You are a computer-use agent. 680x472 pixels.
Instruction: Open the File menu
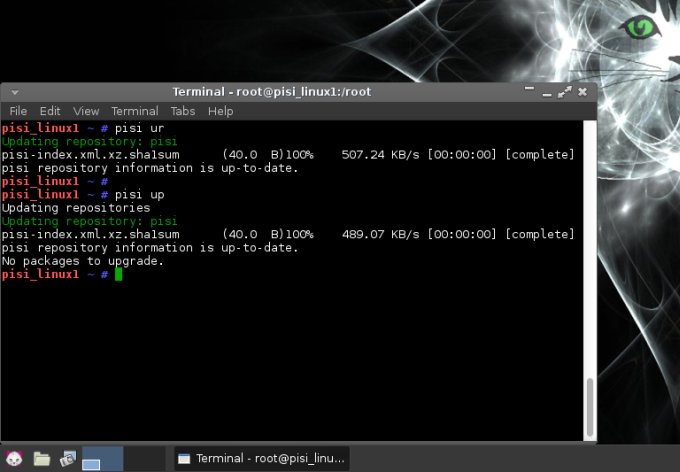[x=18, y=111]
